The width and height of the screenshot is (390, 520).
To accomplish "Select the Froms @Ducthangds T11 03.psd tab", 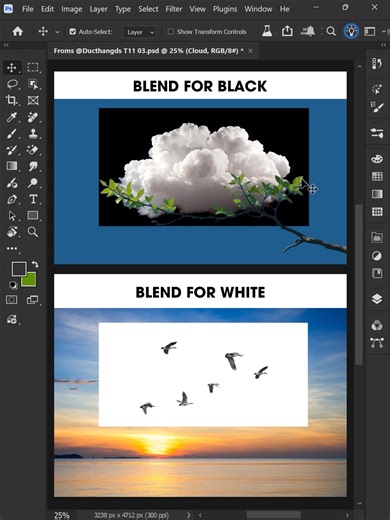I will pyautogui.click(x=148, y=51).
